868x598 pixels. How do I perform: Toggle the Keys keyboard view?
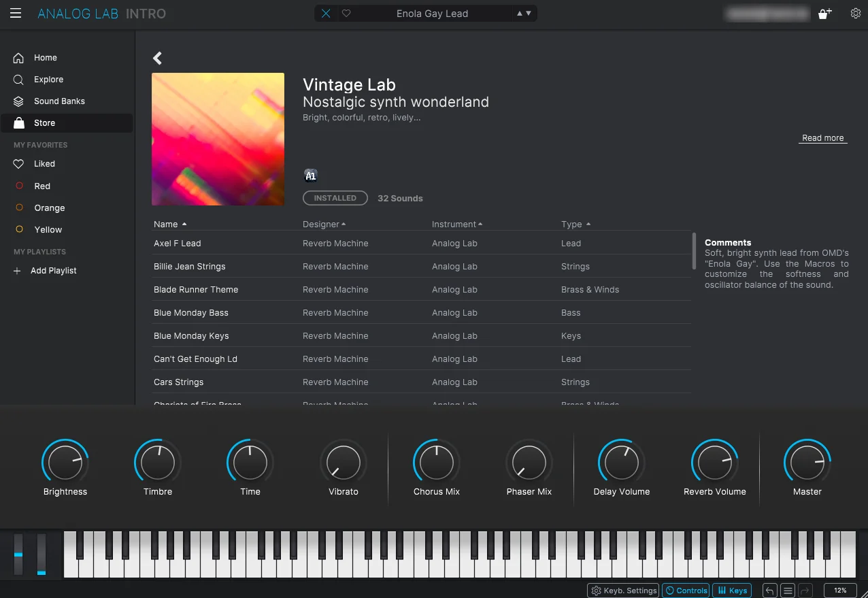click(x=733, y=591)
